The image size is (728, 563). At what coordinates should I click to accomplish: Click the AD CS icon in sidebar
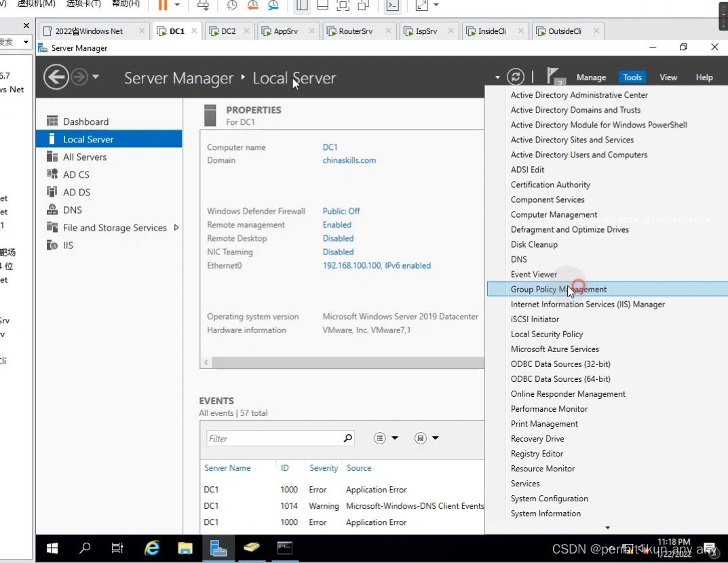52,174
